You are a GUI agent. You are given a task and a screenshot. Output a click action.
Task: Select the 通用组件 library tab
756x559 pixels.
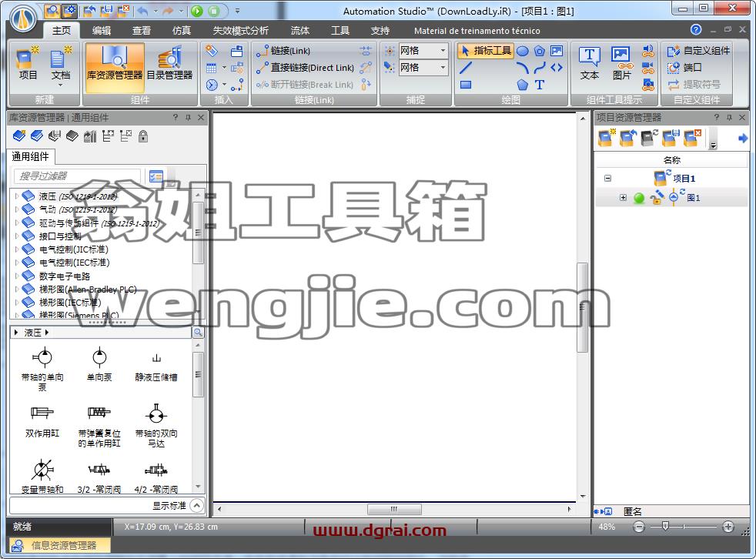click(x=30, y=156)
